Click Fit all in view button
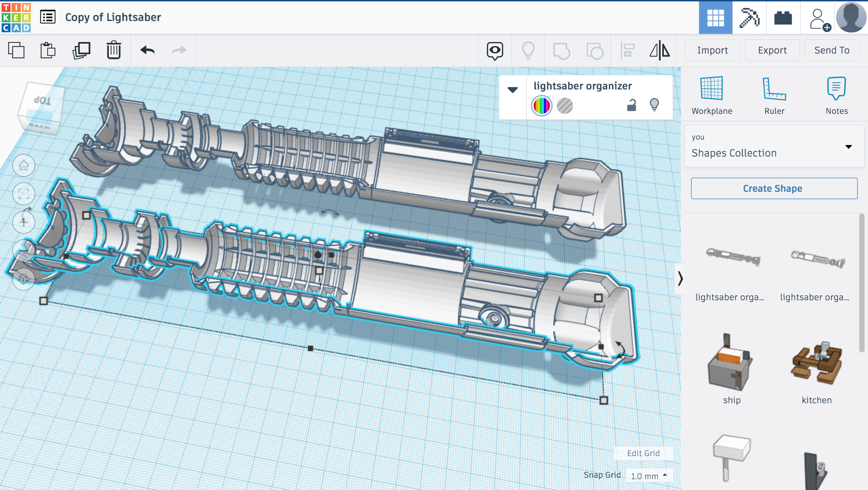The height and width of the screenshot is (490, 868). [x=24, y=194]
